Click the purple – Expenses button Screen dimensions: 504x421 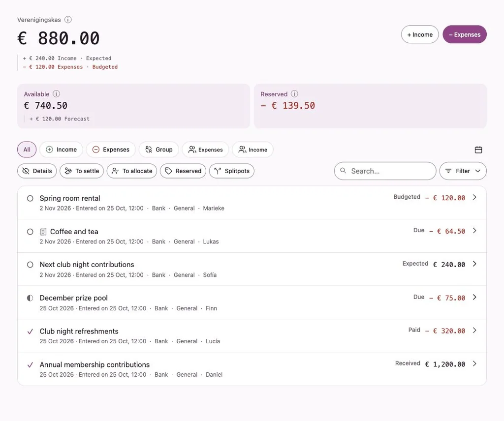tap(465, 34)
